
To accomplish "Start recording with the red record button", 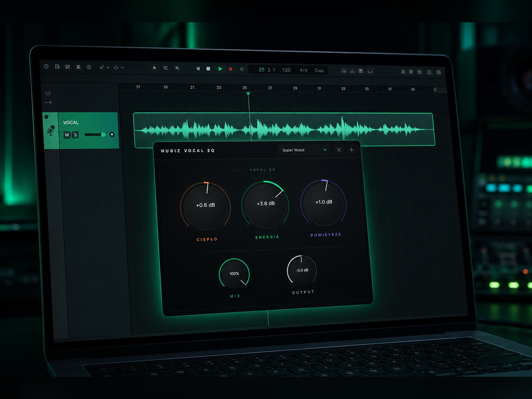I will (231, 69).
